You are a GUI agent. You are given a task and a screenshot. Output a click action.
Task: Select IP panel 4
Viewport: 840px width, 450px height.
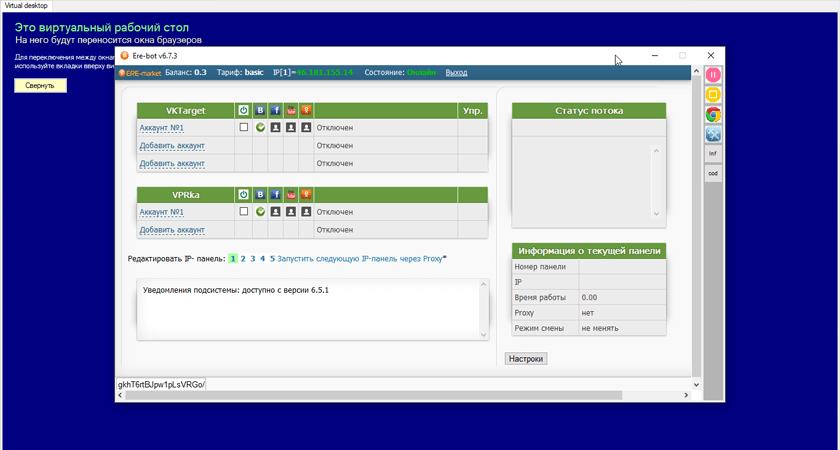pos(262,258)
